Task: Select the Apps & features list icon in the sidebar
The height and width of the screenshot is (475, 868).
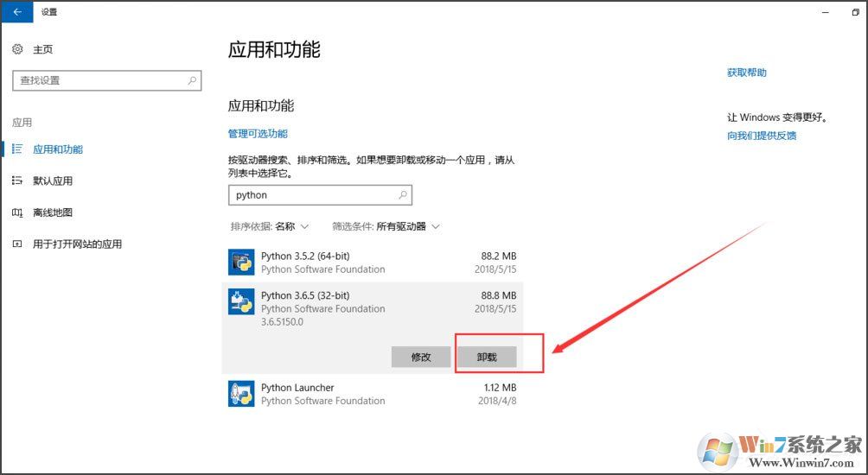Action: tap(17, 149)
